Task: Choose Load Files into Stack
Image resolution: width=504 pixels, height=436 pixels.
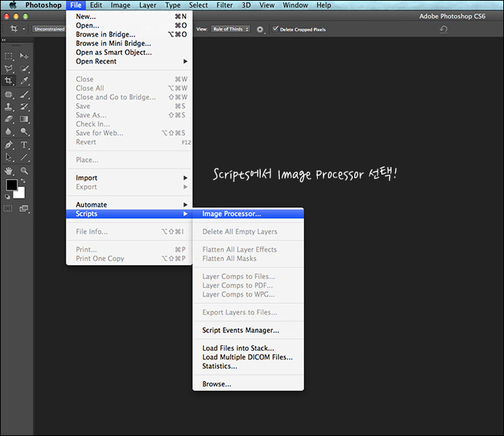Action: click(x=248, y=348)
